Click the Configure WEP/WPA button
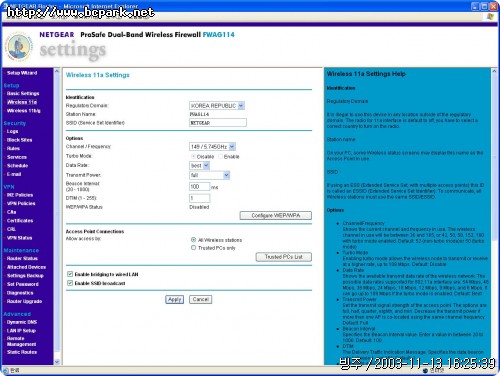Image resolution: width=500 pixels, height=376 pixels. coord(276,215)
